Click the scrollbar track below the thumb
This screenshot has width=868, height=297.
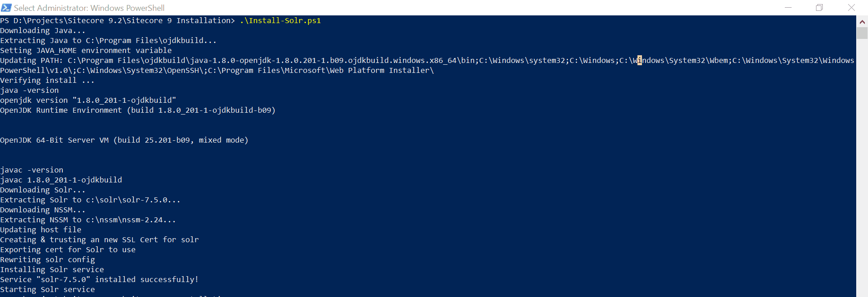point(862,168)
